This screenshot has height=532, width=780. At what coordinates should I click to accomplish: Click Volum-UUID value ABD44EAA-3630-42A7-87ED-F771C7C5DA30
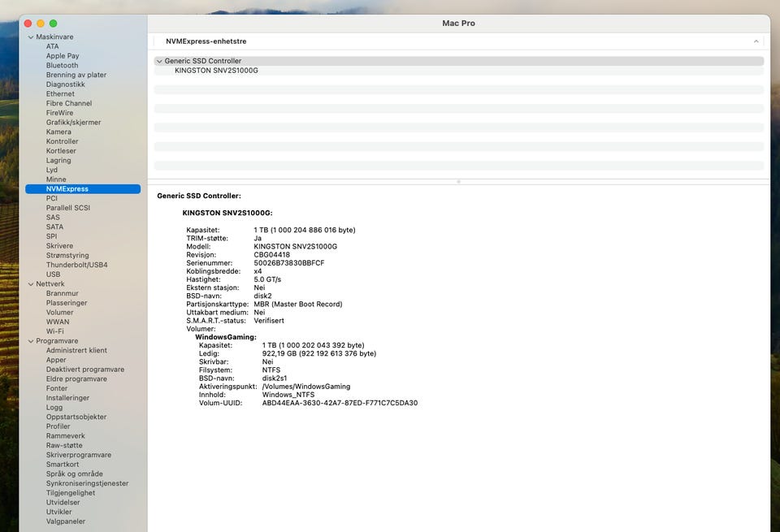click(x=340, y=403)
